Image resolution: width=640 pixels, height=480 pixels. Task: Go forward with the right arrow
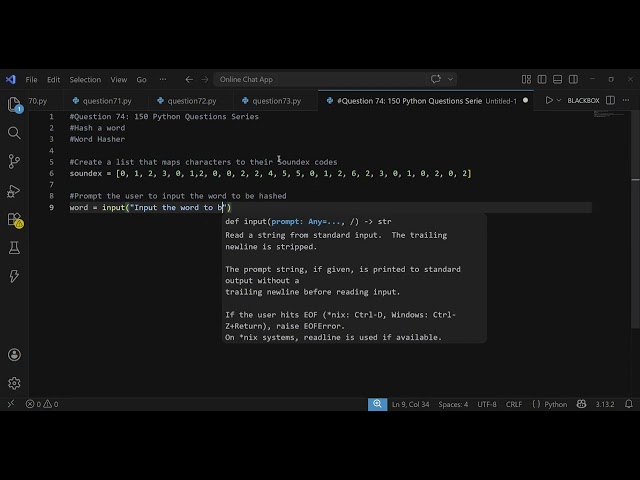pyautogui.click(x=204, y=79)
